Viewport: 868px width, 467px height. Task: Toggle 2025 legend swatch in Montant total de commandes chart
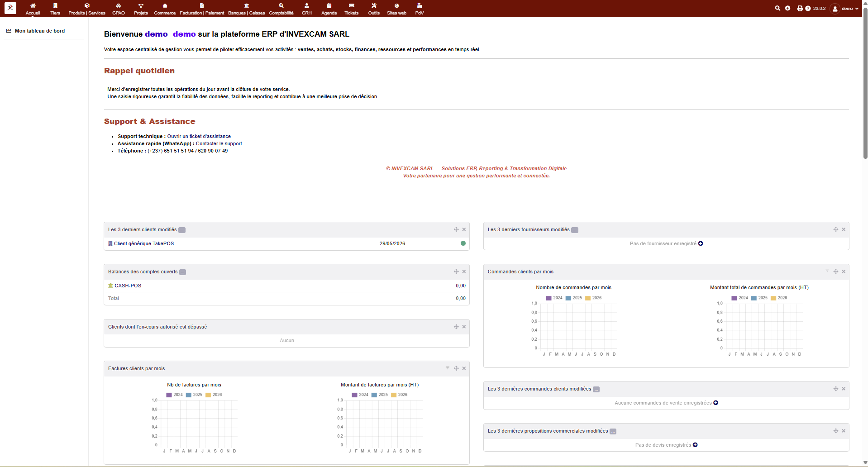[754, 298]
